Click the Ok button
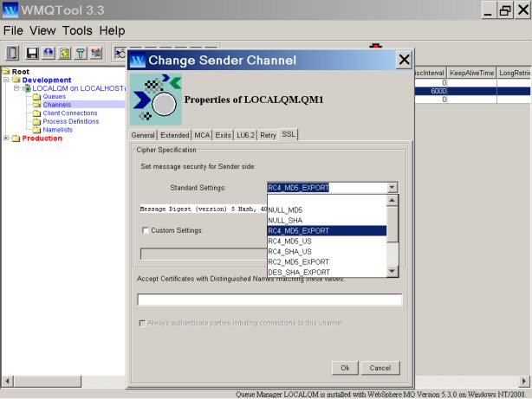 click(345, 368)
